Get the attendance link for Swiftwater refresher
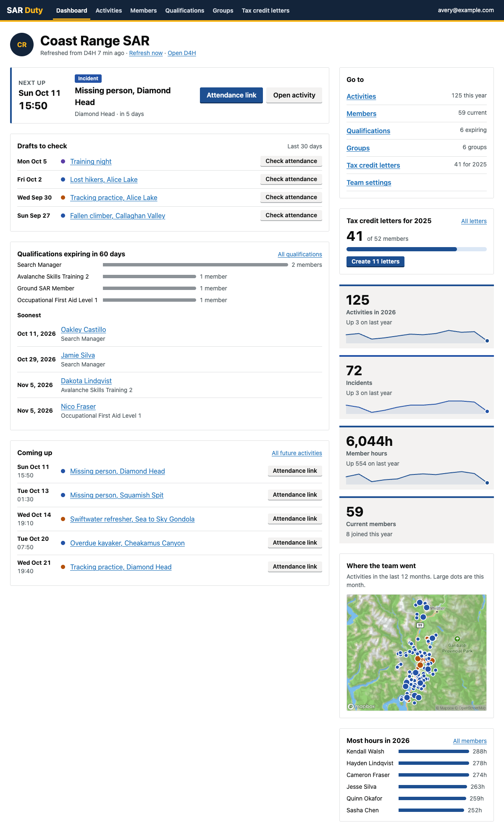The image size is (504, 835). [x=295, y=519]
